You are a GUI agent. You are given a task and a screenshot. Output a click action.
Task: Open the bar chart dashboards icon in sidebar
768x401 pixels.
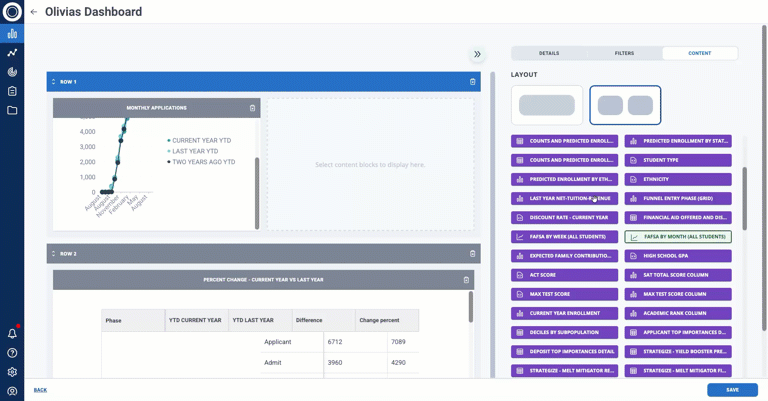(12, 33)
